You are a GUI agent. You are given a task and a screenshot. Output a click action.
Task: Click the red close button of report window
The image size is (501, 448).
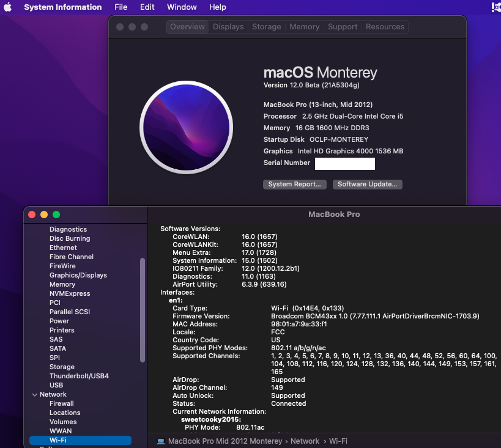point(32,215)
